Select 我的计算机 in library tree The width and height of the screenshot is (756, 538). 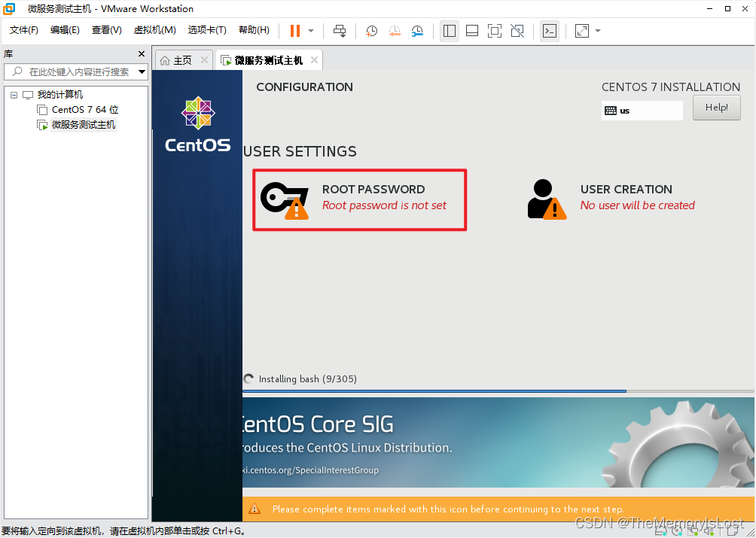(x=59, y=95)
